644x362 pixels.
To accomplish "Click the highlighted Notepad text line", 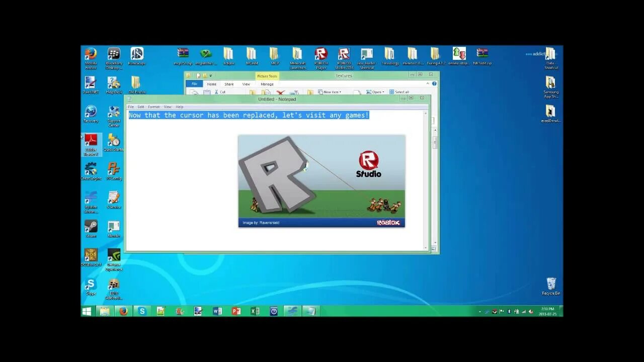I will [249, 115].
